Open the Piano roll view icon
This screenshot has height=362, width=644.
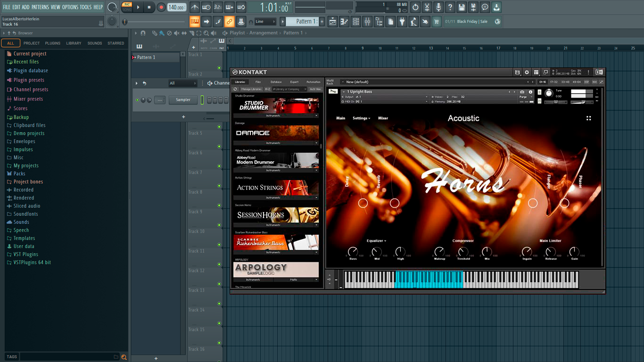coord(345,21)
